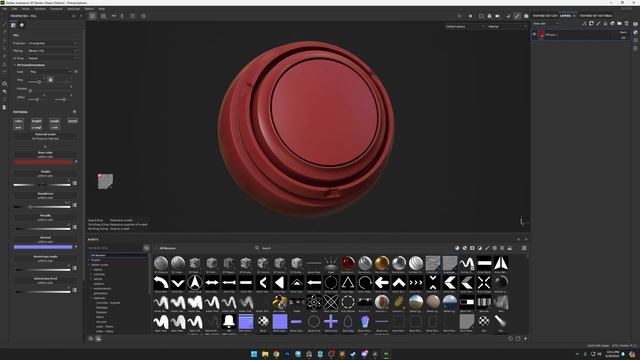
Task: Open the Help menu
Action: (102, 9)
